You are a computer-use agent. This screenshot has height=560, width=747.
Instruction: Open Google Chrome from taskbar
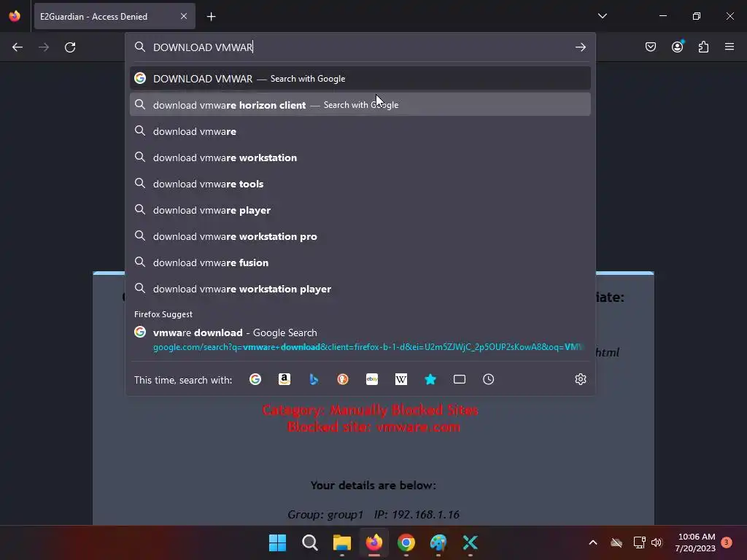point(406,542)
